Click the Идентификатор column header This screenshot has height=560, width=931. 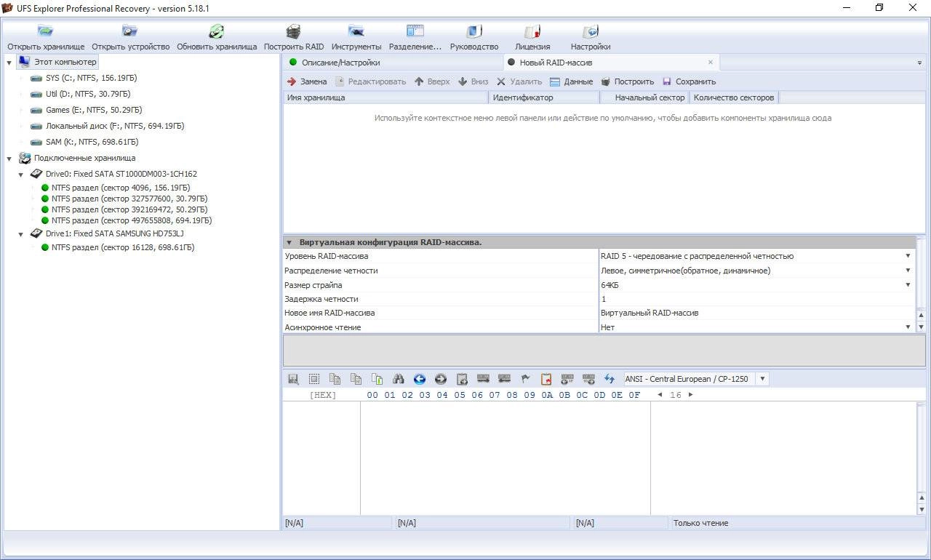[x=545, y=97]
